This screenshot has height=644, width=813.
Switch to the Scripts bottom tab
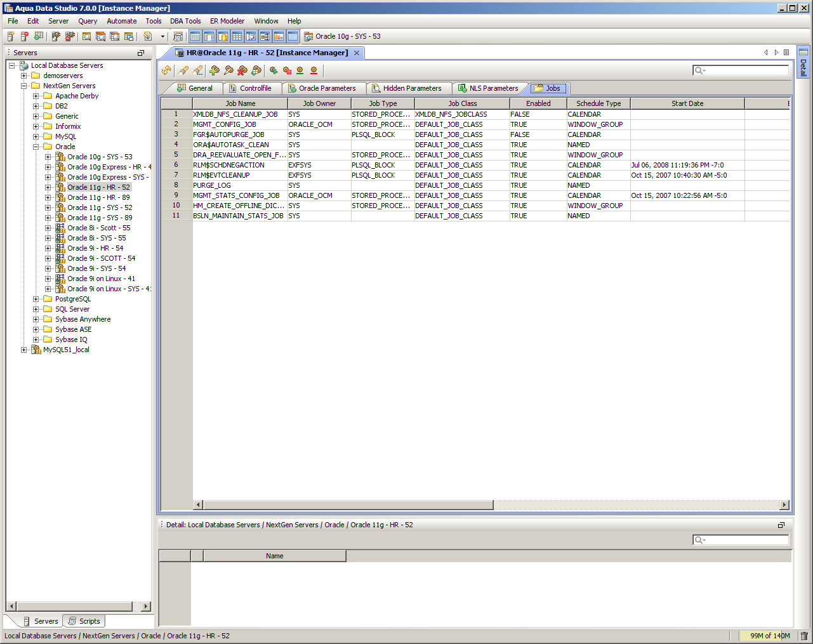pyautogui.click(x=84, y=621)
